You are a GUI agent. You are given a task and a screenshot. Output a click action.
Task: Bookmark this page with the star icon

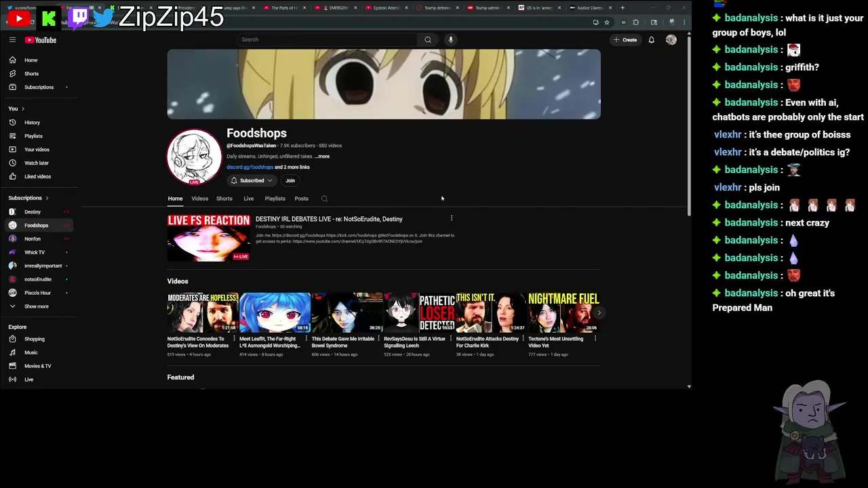607,22
